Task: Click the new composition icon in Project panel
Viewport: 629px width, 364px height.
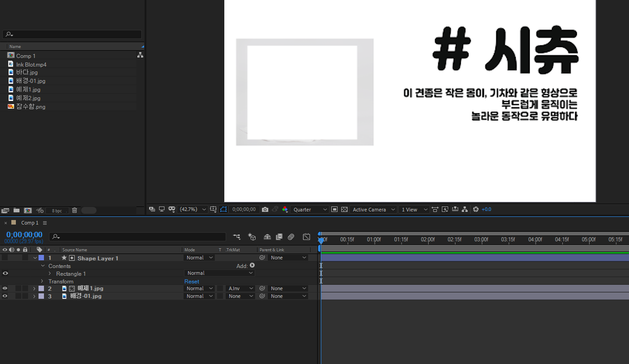Action: (x=28, y=211)
